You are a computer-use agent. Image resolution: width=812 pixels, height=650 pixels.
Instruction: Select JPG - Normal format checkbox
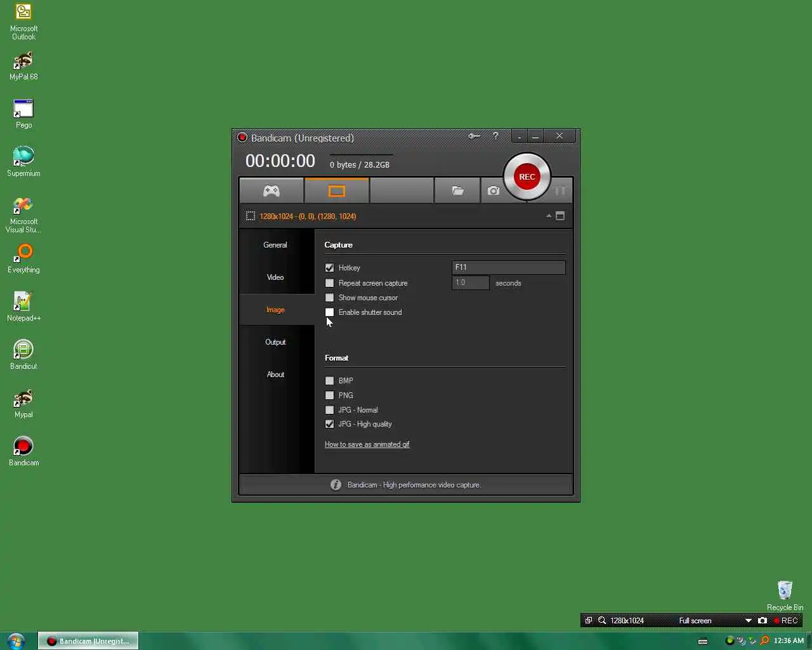[329, 410]
